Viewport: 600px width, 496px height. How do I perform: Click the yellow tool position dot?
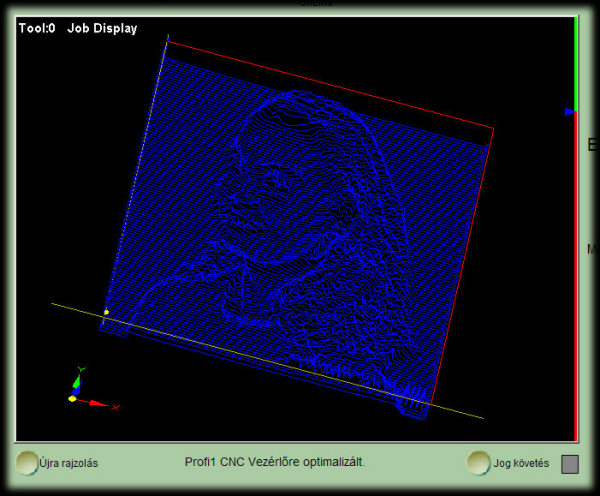[x=106, y=312]
